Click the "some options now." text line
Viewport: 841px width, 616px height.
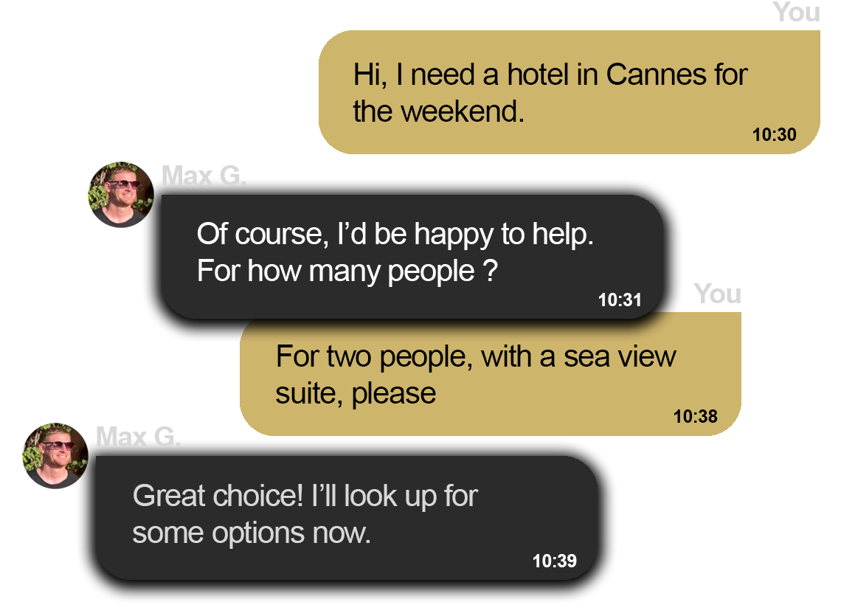[x=251, y=533]
